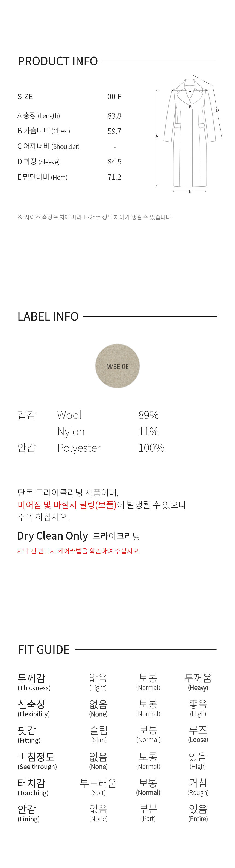This screenshot has width=235, height=868.
Task: Select Light thickness option
Action: tap(98, 682)
